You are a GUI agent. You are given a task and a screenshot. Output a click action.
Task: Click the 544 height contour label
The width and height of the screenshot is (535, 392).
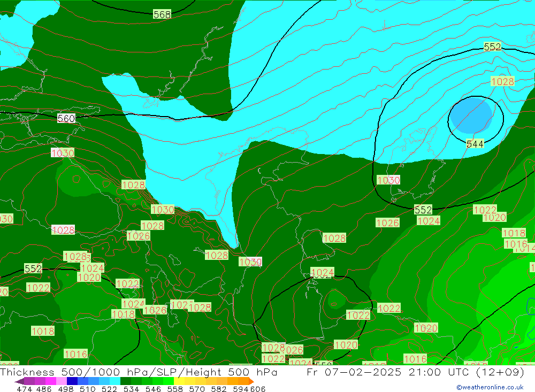tap(475, 144)
